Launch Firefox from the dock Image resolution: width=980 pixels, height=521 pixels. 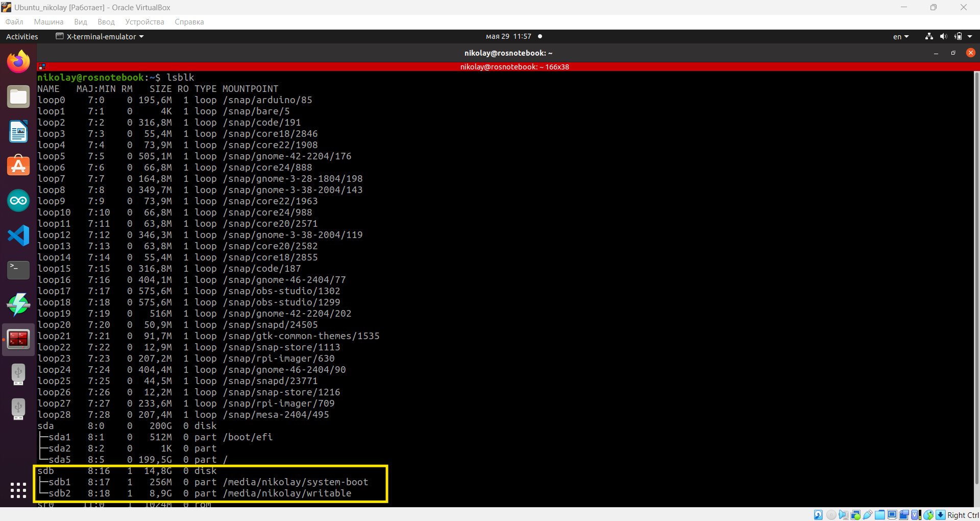click(x=18, y=62)
